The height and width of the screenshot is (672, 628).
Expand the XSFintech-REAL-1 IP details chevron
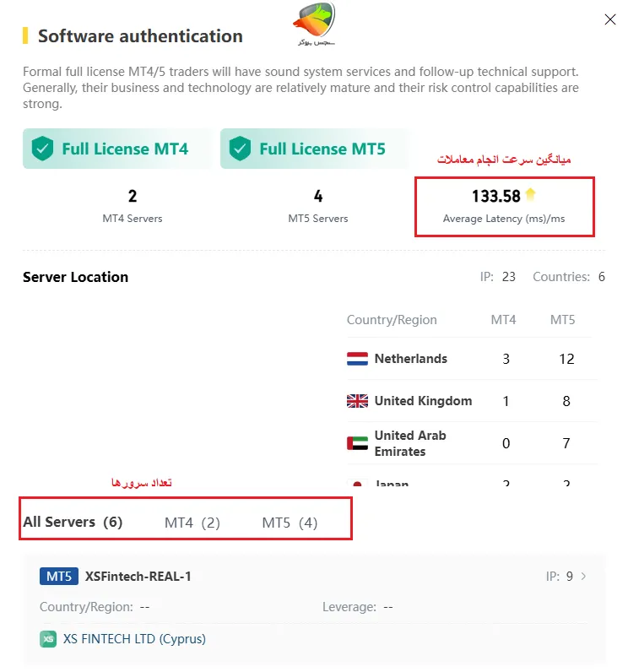[584, 577]
